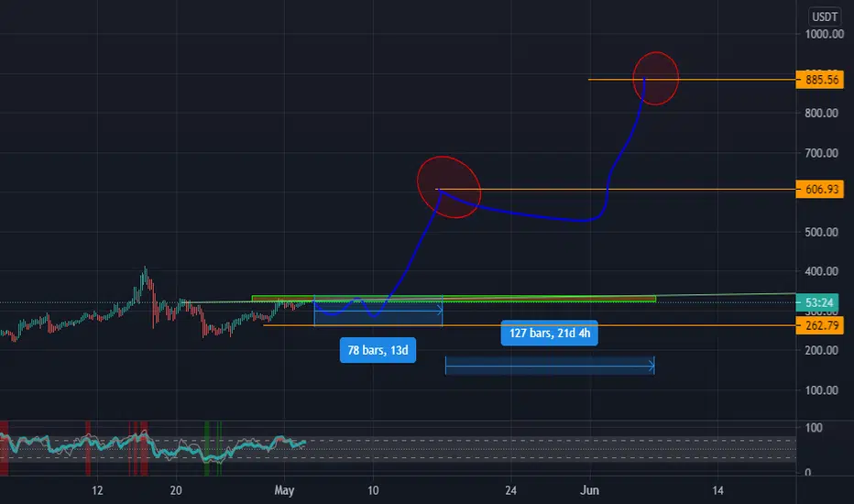The height and width of the screenshot is (504, 854).
Task: Click the 1000.00 price axis value
Action: click(x=824, y=34)
